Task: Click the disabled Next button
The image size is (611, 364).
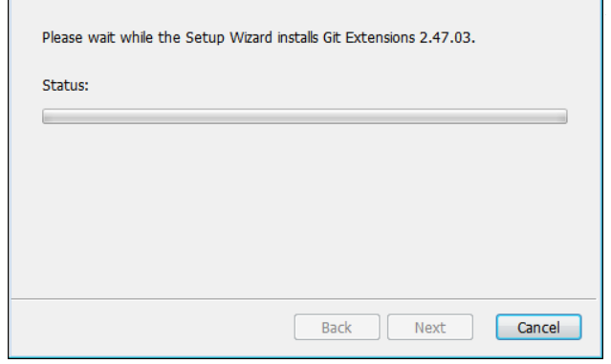Action: coord(430,327)
